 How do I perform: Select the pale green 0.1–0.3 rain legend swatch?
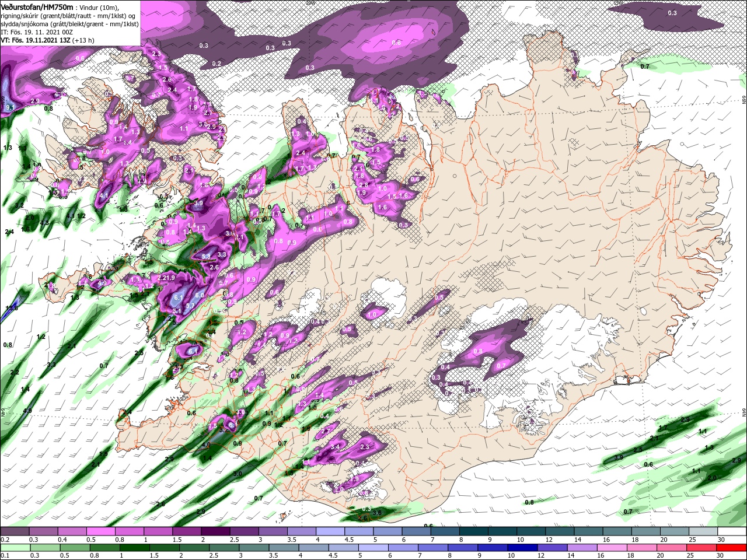click(14, 548)
